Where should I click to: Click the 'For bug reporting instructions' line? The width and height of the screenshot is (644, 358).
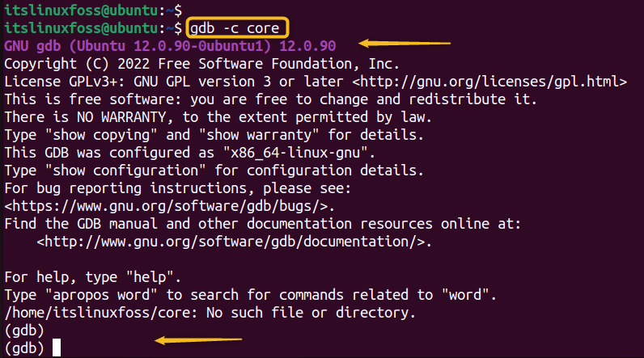click(x=178, y=188)
